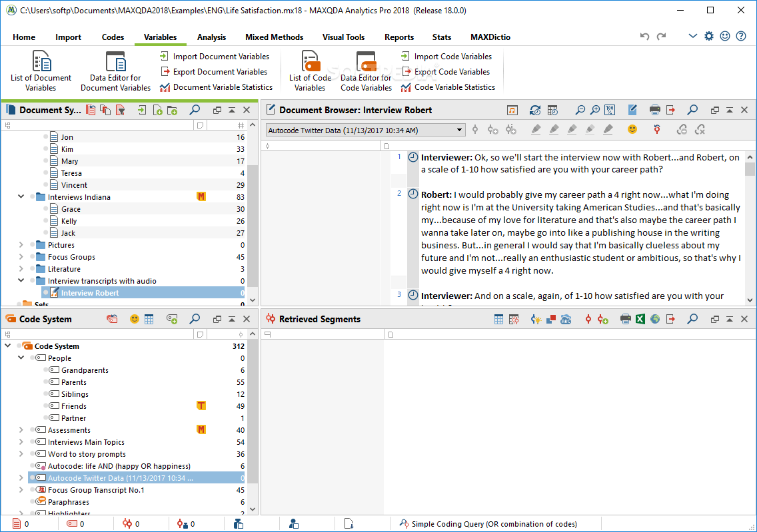This screenshot has width=757, height=532.
Task: Open settings gear in title ribbon
Action: click(709, 36)
